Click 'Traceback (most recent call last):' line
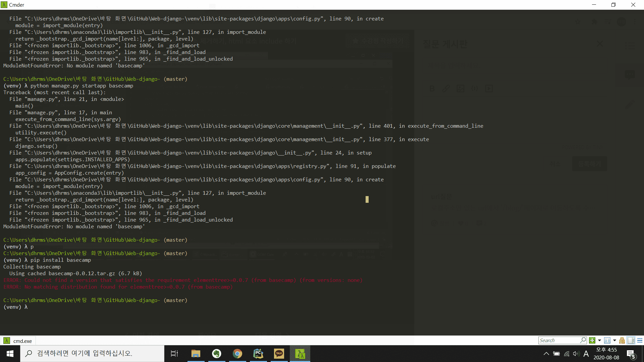The image size is (644, 362). 55,93
